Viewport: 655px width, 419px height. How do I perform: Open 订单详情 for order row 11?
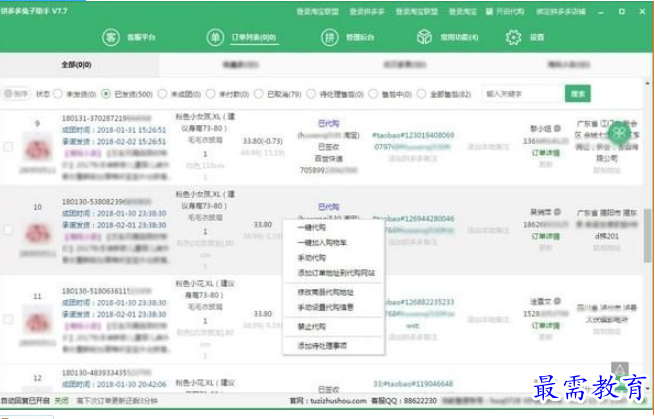(x=546, y=325)
